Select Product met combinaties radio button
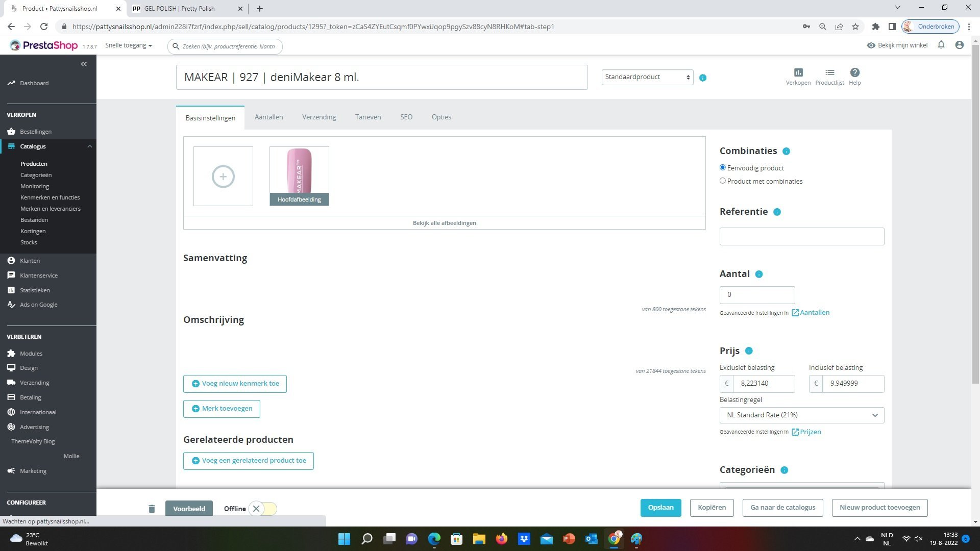Viewport: 980px width, 551px height. [722, 181]
